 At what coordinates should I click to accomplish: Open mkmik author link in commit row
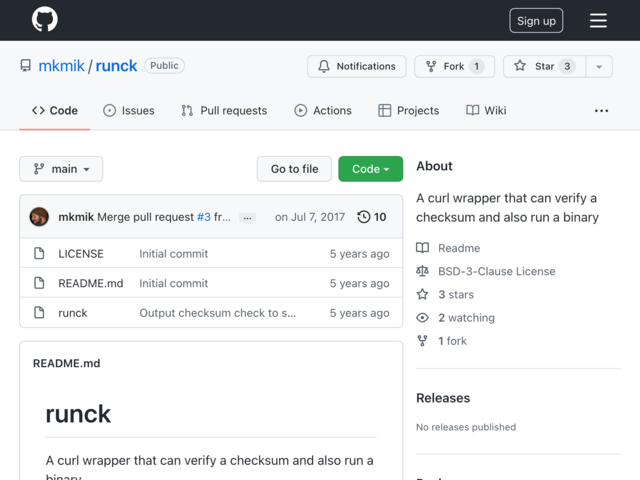pyautogui.click(x=76, y=217)
